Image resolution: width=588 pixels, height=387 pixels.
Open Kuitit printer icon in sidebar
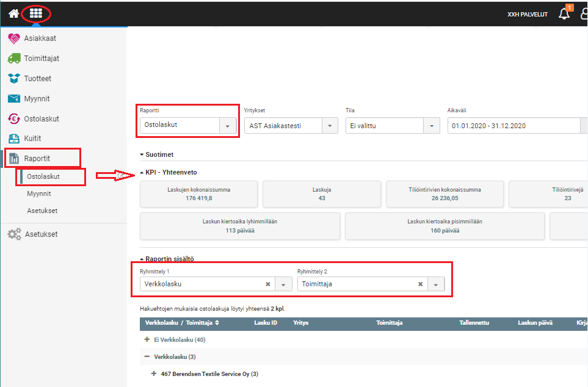[14, 139]
